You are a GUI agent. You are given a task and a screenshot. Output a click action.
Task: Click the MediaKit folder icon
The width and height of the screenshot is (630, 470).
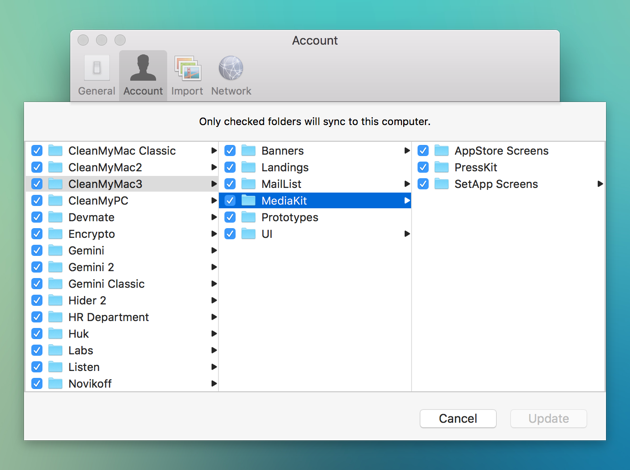249,200
